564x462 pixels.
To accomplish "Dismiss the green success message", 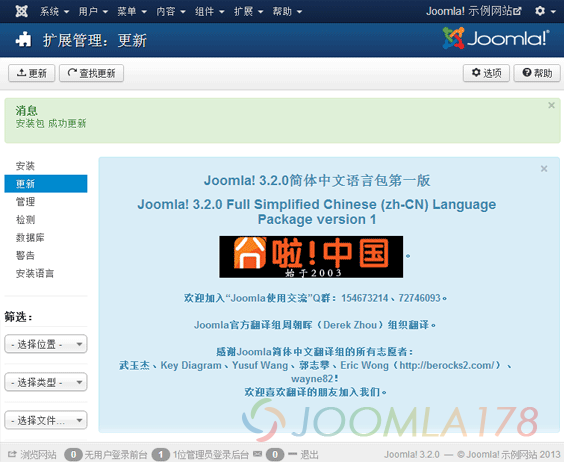I will tap(551, 105).
